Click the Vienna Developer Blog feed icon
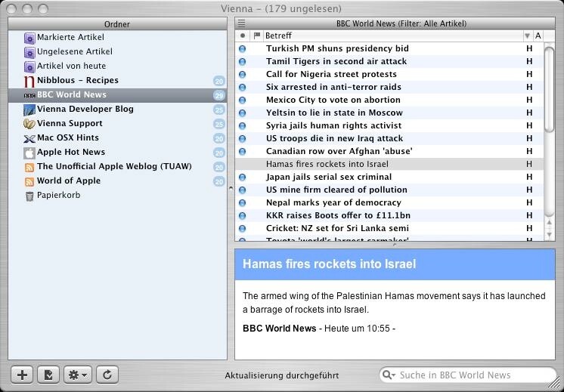The width and height of the screenshot is (564, 392). click(29, 110)
